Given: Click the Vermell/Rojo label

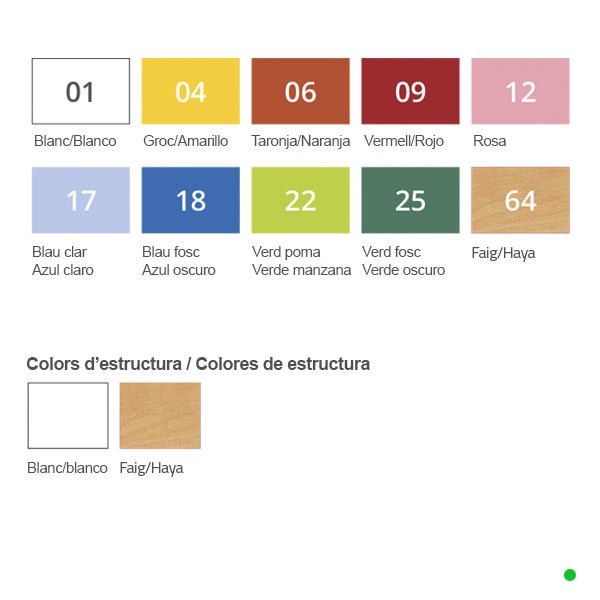Looking at the screenshot, I should 404,141.
